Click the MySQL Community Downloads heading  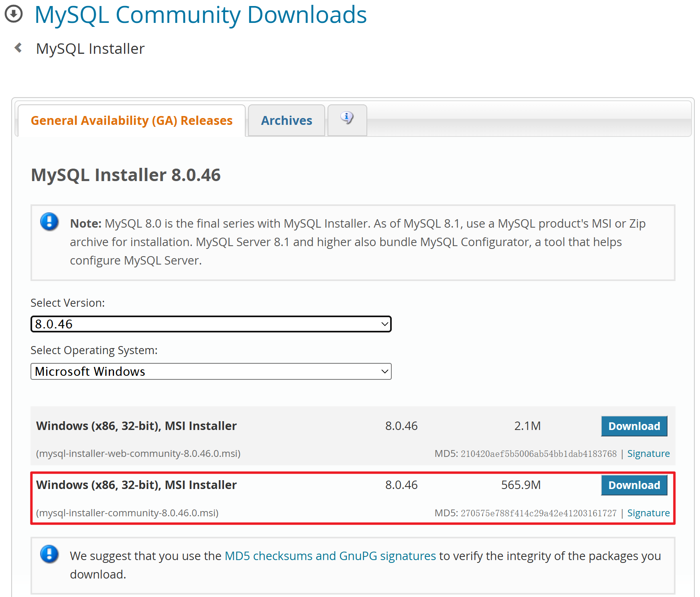[x=201, y=15]
